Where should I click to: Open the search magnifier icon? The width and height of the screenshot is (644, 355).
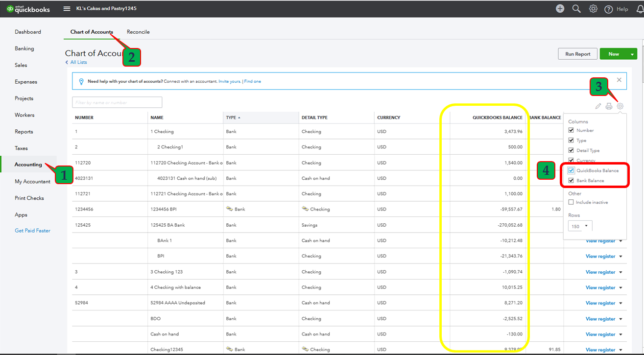(x=576, y=9)
